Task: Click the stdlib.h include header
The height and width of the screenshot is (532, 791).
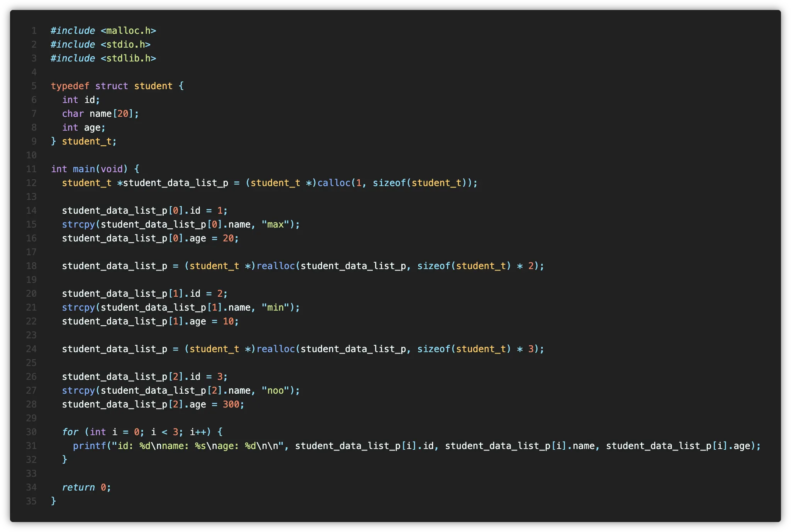Action: tap(128, 58)
